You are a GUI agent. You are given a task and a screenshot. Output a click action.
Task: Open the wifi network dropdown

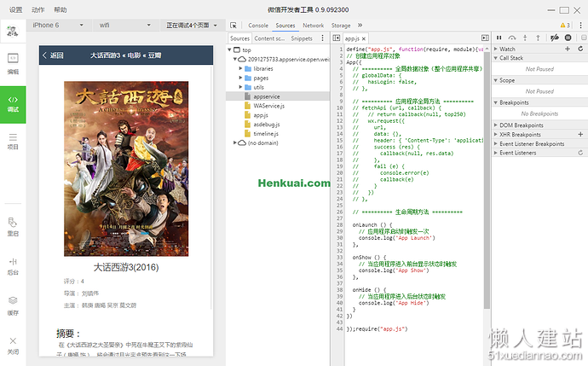click(124, 25)
